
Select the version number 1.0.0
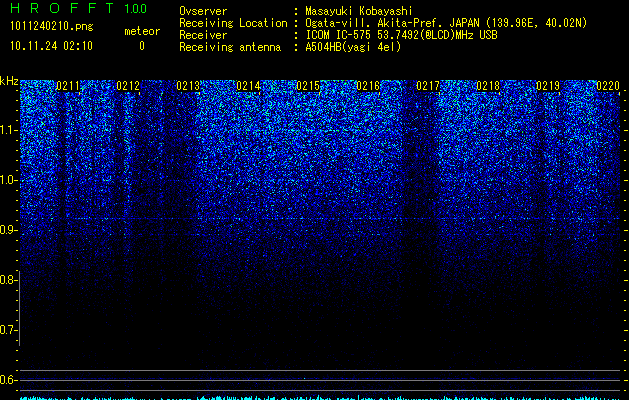(135, 9)
